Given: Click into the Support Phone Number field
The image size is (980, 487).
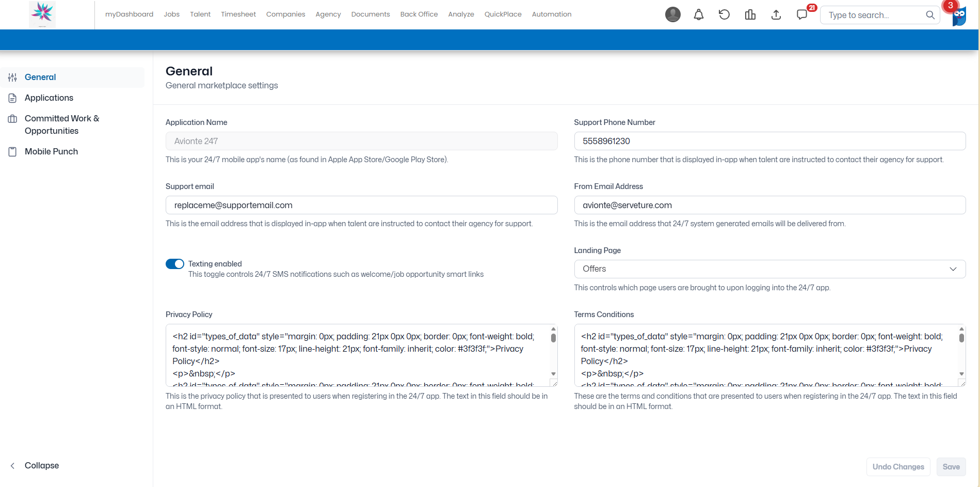Looking at the screenshot, I should coord(769,141).
